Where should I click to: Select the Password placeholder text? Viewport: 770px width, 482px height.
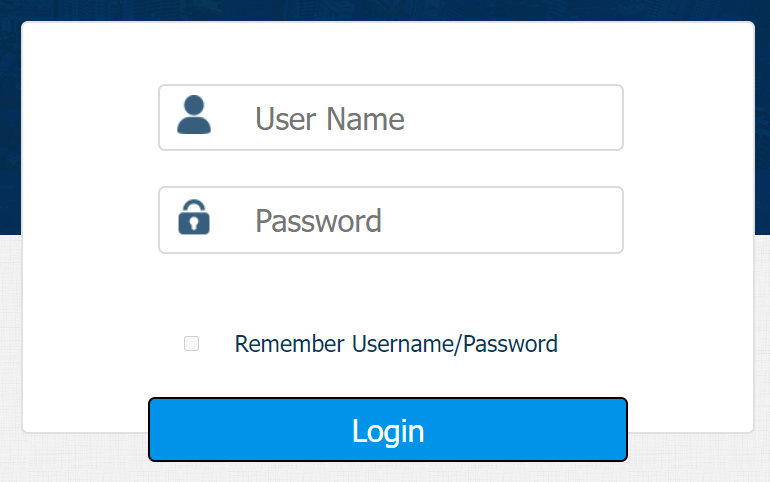(318, 221)
